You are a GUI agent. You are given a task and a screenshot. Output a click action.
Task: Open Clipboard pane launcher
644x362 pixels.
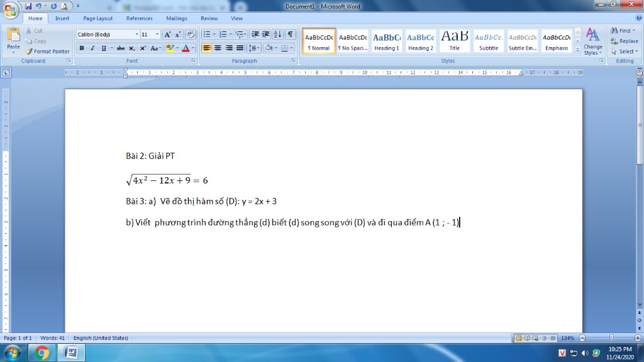[x=69, y=60]
